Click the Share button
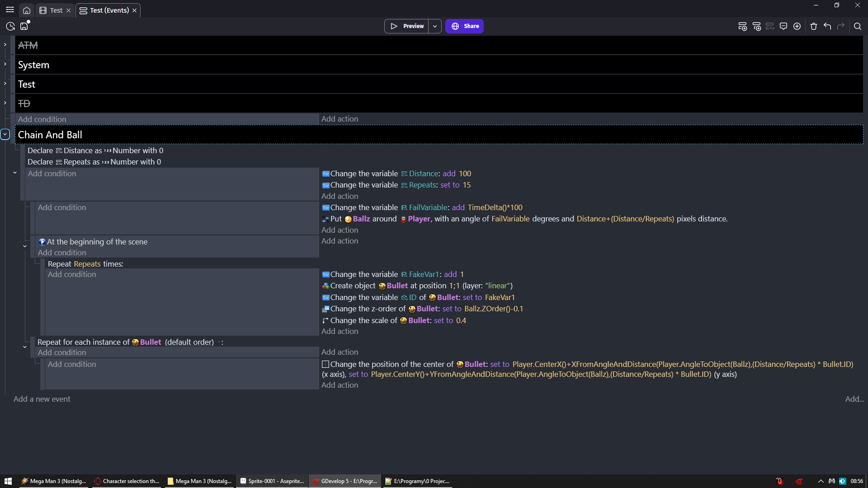The width and height of the screenshot is (868, 488). (464, 26)
